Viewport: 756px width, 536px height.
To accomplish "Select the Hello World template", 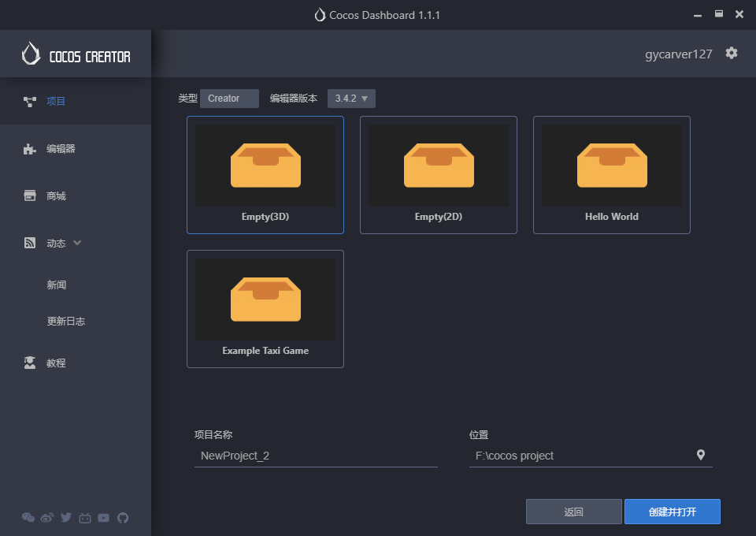I will coord(611,175).
